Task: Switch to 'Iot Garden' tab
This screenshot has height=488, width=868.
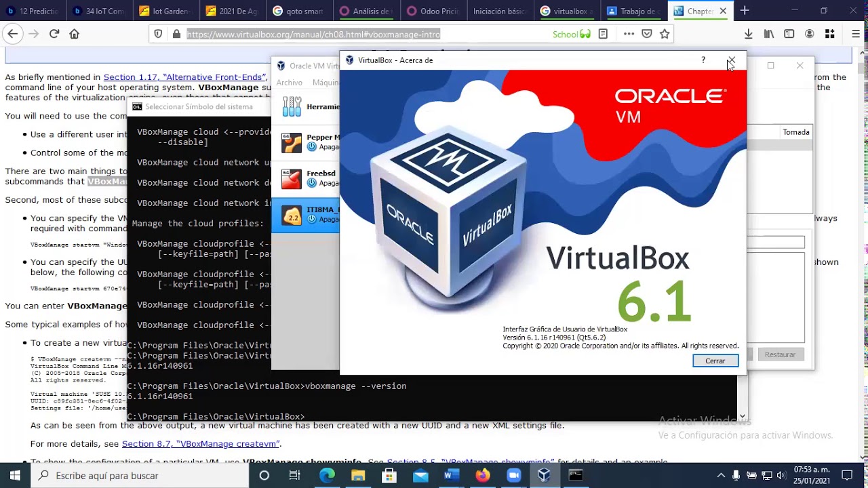Action: pyautogui.click(x=166, y=11)
